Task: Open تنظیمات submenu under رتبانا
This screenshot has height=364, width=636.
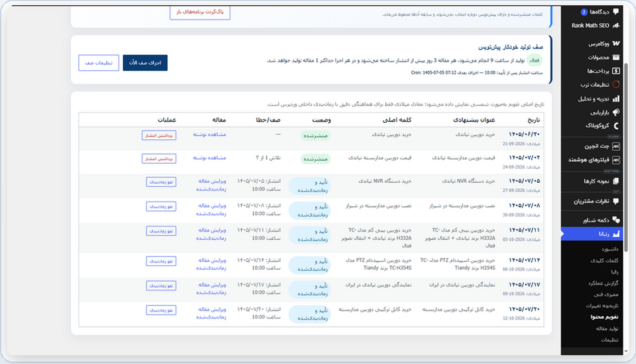Action: point(610,340)
